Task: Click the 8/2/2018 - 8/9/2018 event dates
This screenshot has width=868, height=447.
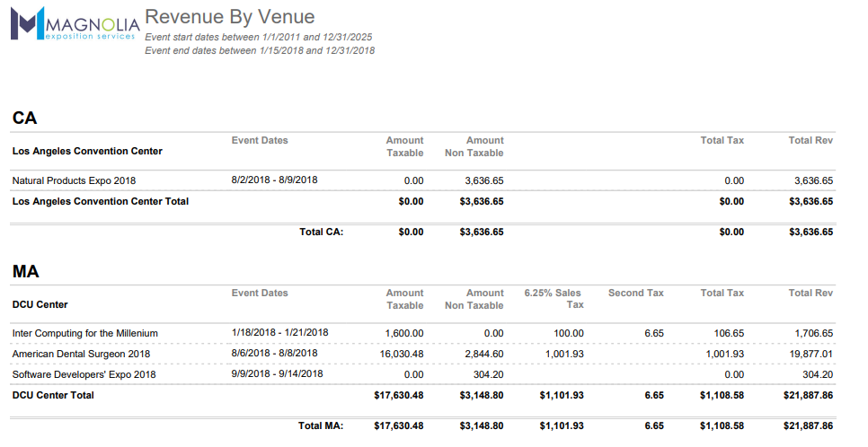Action: [x=274, y=180]
